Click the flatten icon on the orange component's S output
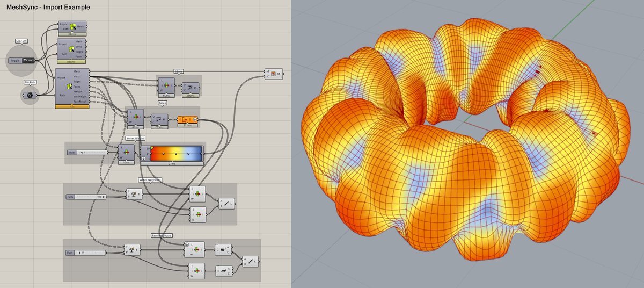 [194, 119]
